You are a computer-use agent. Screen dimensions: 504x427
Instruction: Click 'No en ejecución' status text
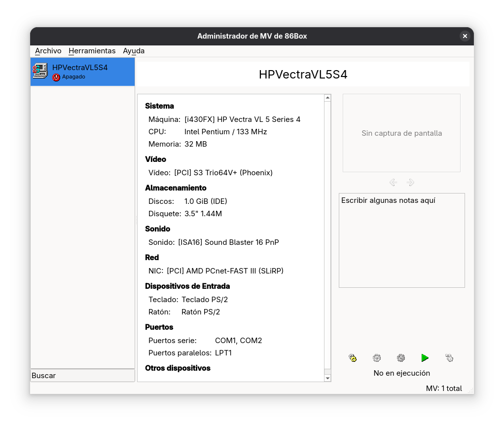(402, 373)
